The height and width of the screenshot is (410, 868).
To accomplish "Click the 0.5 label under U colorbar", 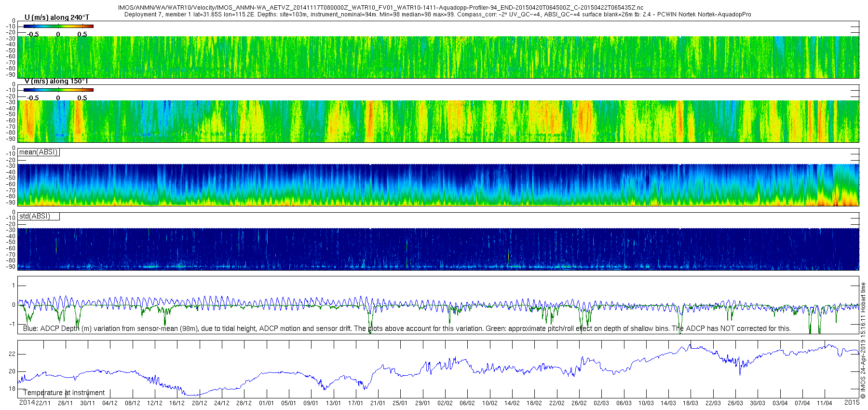I will tap(82, 34).
